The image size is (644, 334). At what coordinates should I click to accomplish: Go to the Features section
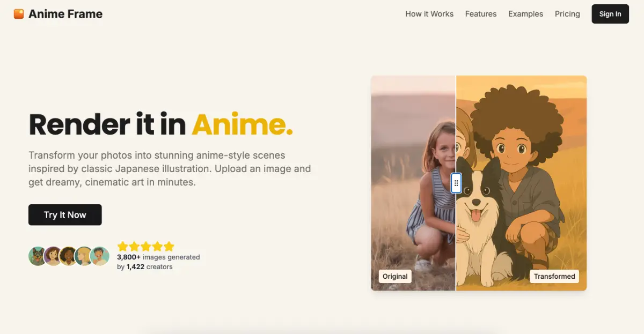(481, 14)
